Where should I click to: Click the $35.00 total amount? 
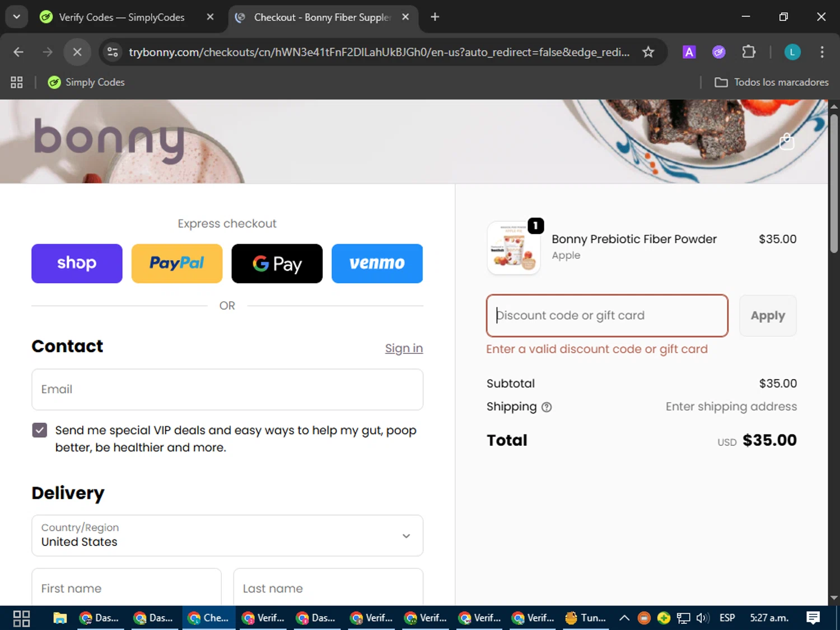tap(769, 440)
